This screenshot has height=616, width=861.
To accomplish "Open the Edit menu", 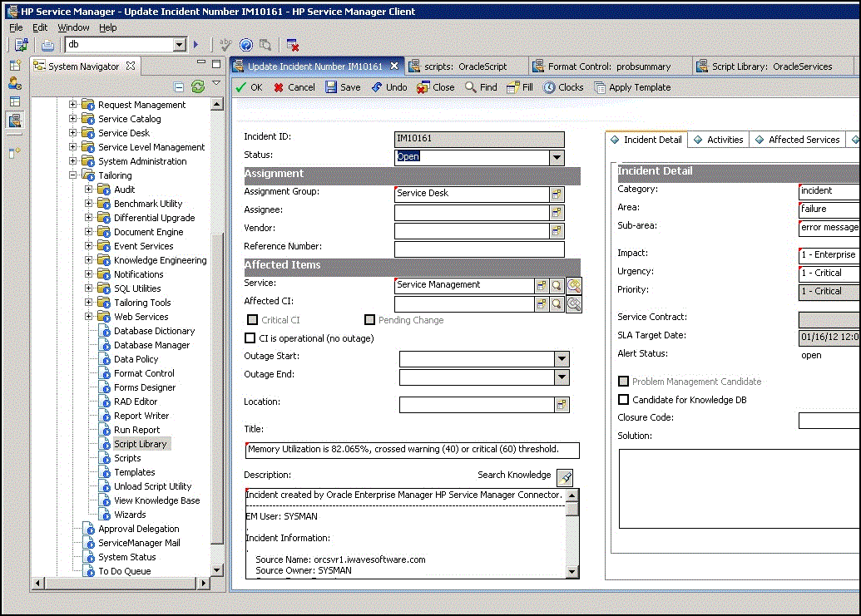I will click(x=40, y=27).
